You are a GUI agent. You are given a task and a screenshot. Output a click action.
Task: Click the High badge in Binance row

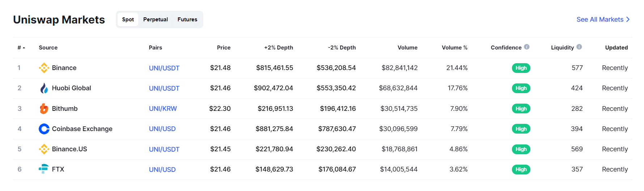point(521,68)
